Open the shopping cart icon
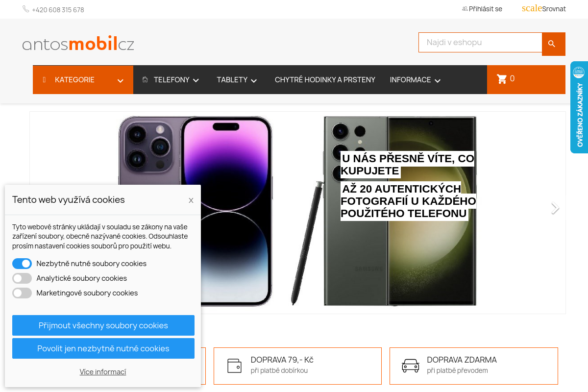 pos(501,79)
